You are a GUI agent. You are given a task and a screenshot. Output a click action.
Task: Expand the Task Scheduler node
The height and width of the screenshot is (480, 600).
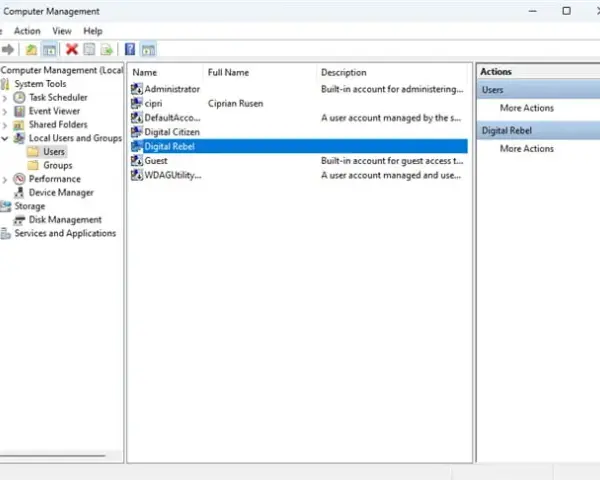(5, 98)
